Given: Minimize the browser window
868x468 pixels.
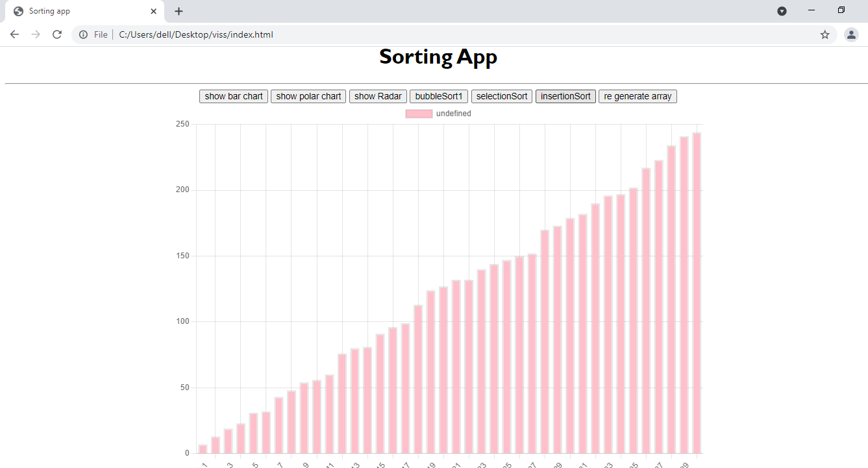Looking at the screenshot, I should [x=812, y=10].
